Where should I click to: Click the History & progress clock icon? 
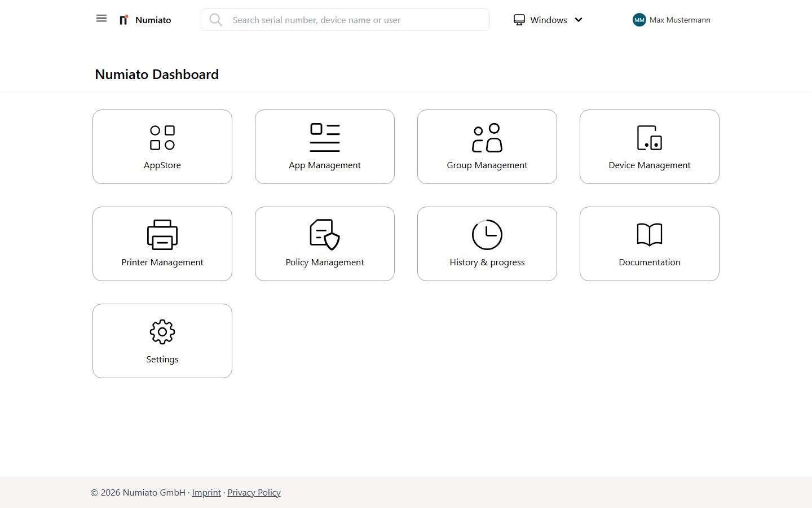point(487,234)
